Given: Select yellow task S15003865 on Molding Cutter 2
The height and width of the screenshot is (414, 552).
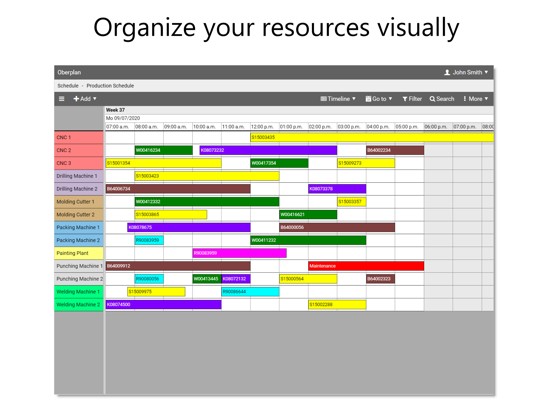Looking at the screenshot, I should (171, 214).
